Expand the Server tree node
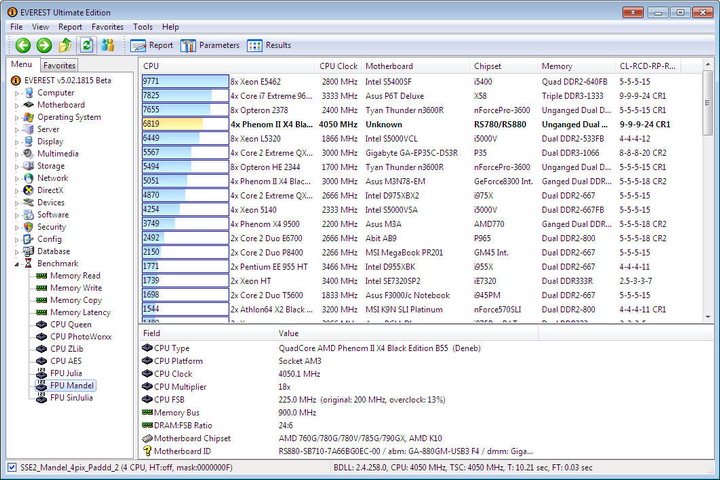Screen dimensions: 720x480 (x=17, y=130)
